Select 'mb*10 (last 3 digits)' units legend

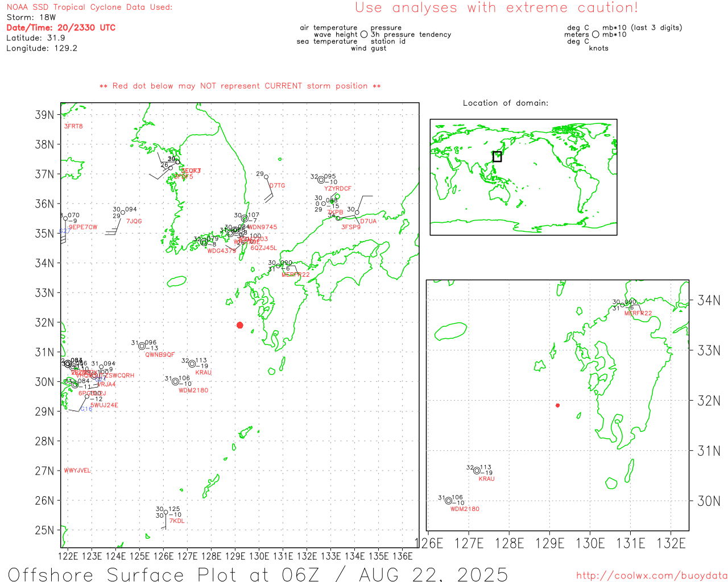(x=642, y=28)
